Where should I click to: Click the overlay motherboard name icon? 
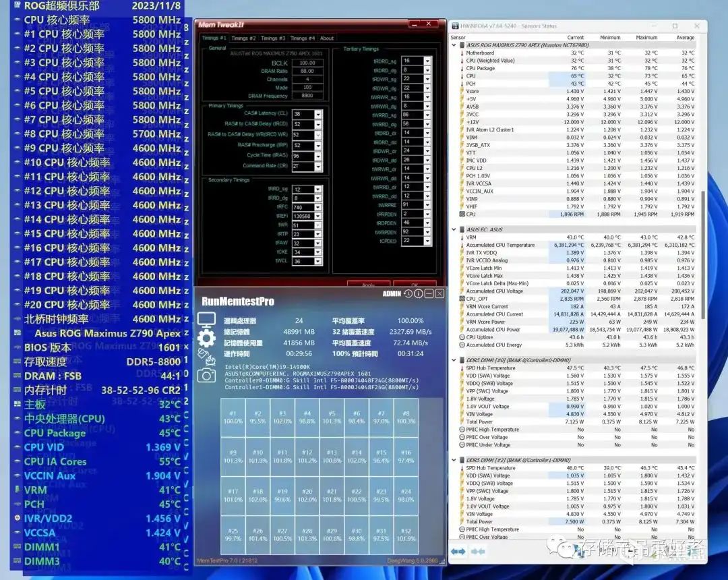[x=17, y=333]
